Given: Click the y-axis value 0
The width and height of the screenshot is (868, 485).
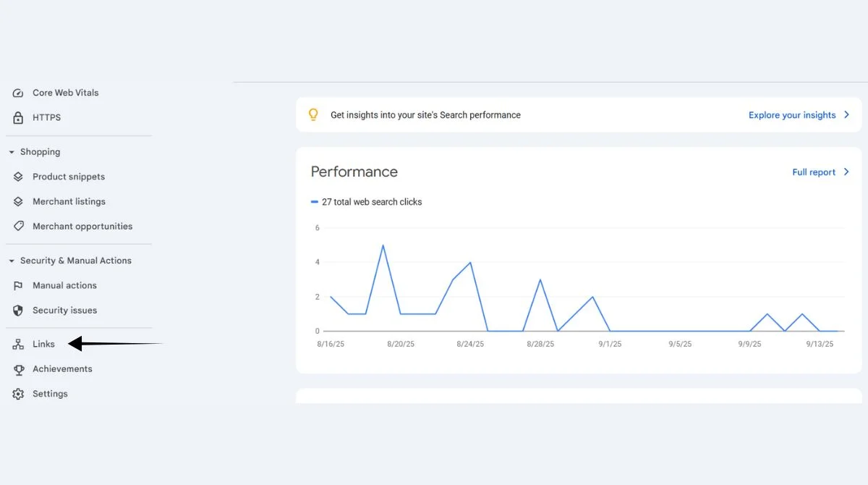Looking at the screenshot, I should pyautogui.click(x=317, y=332).
